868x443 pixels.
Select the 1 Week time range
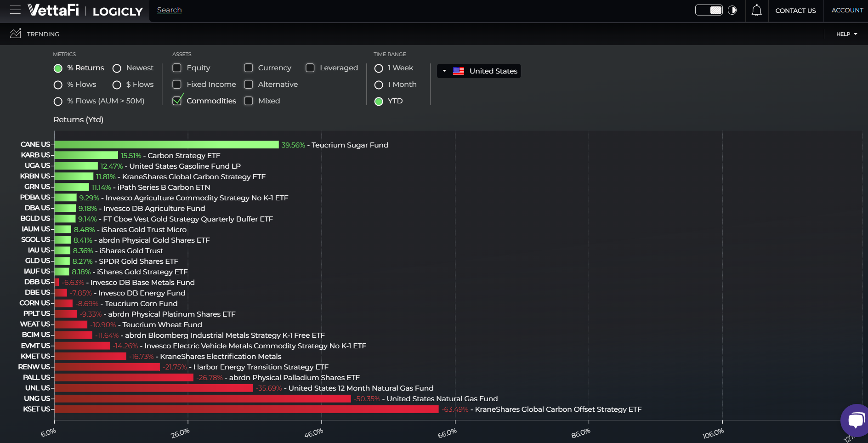379,68
